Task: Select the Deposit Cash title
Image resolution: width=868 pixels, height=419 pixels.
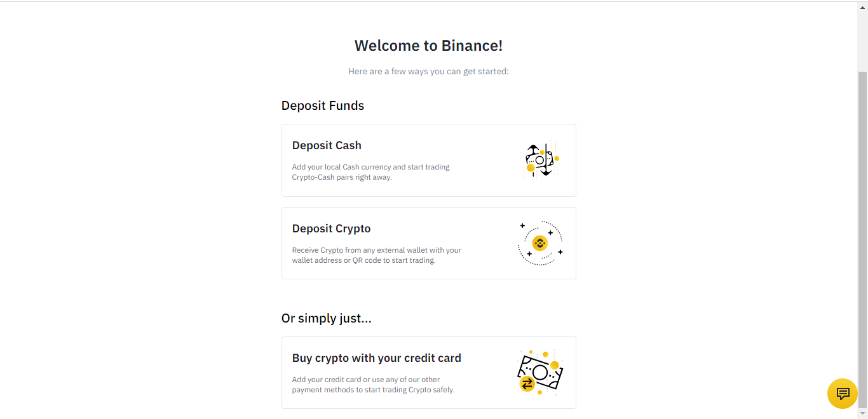Action: [327, 145]
